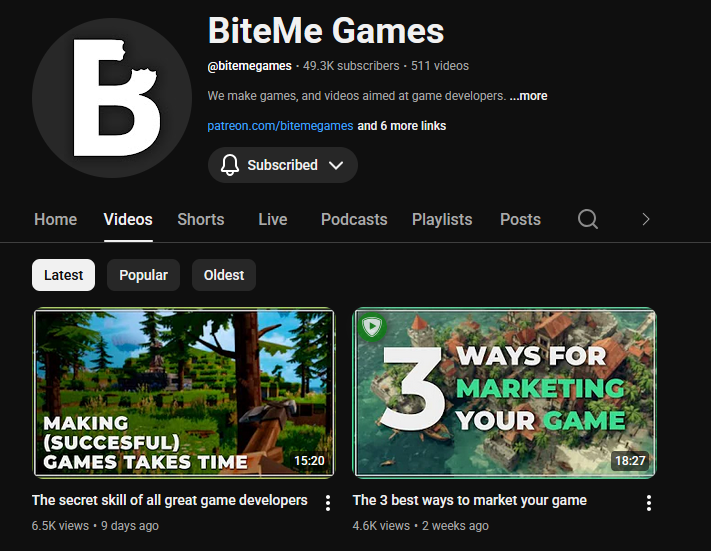Viewport: 711px width, 551px height.
Task: Click the notification bell icon on Subscribed button
Action: [x=230, y=165]
